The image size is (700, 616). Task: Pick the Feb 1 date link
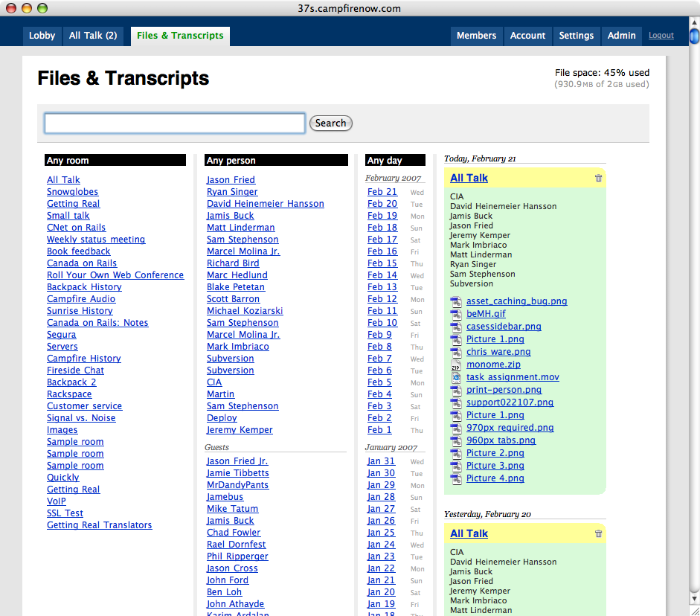379,430
